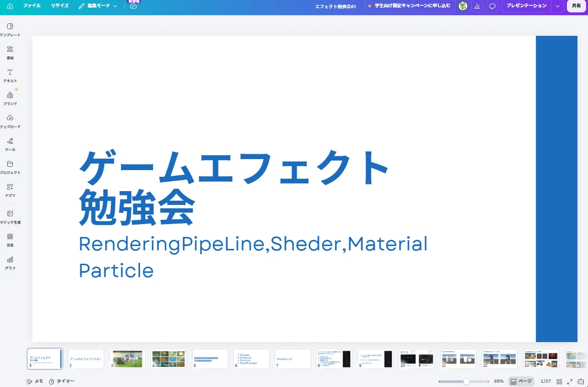This screenshot has width=588, height=387.
Task: Open the assistant icon at bottom right
Action: pyautogui.click(x=580, y=381)
